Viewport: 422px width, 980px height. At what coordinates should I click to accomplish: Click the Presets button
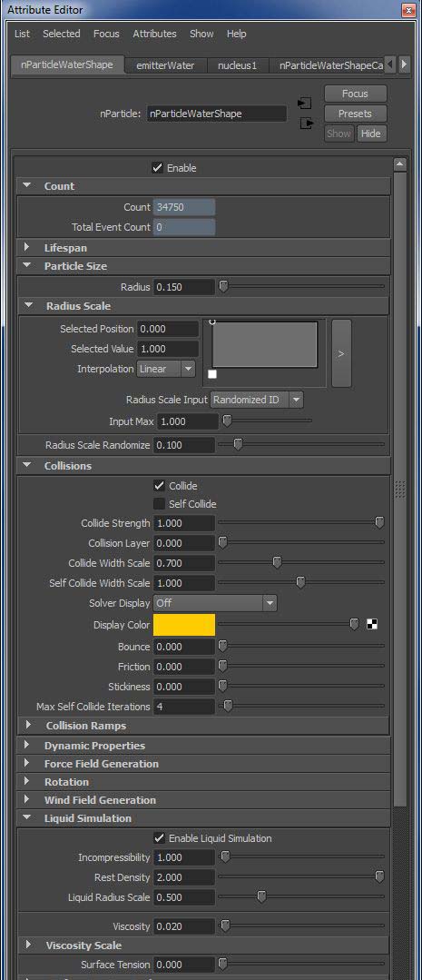pyautogui.click(x=355, y=114)
